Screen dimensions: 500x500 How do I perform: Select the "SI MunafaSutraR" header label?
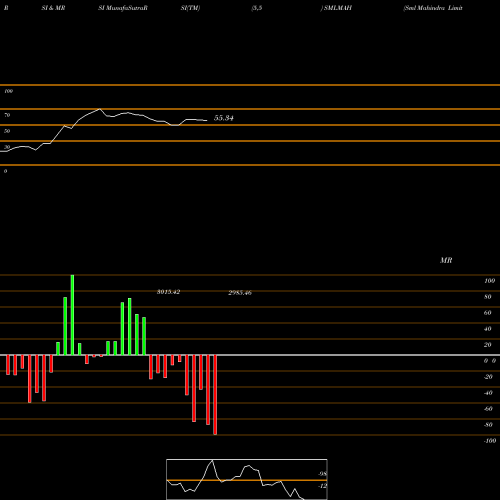123,8
